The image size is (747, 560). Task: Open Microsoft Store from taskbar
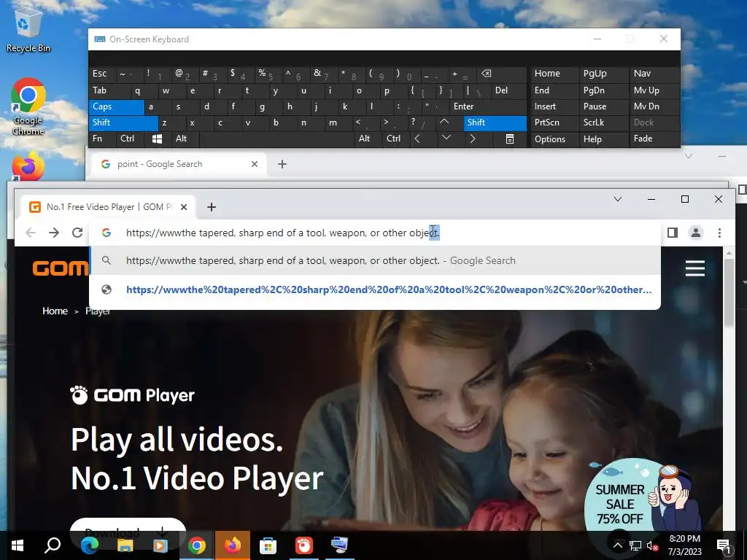268,545
